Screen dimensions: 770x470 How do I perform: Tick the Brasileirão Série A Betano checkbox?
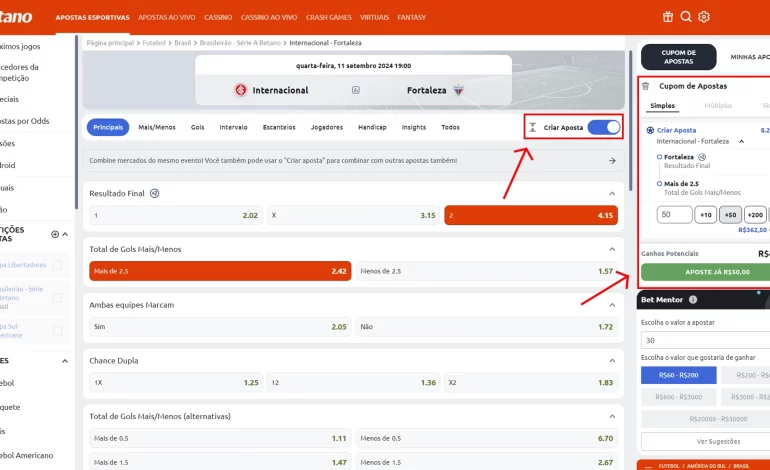point(57,298)
